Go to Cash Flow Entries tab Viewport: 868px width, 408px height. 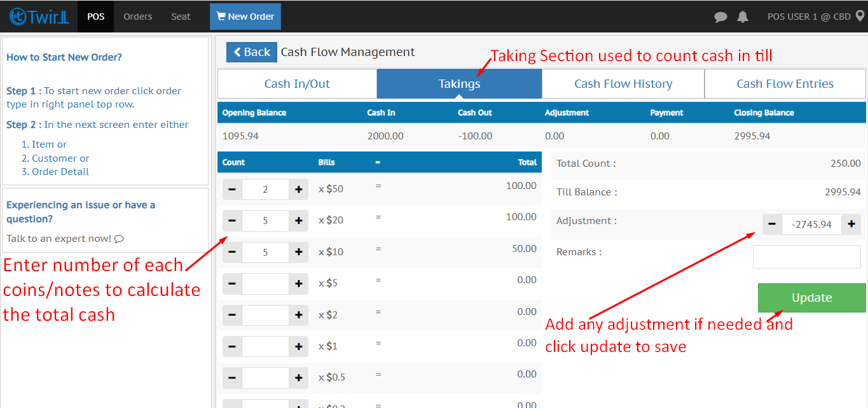[785, 84]
